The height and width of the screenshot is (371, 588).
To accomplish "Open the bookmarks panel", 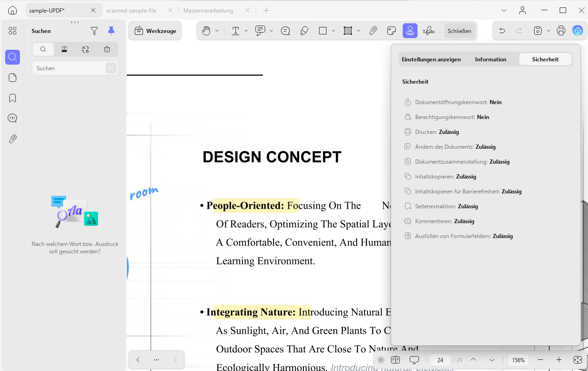I will click(13, 98).
